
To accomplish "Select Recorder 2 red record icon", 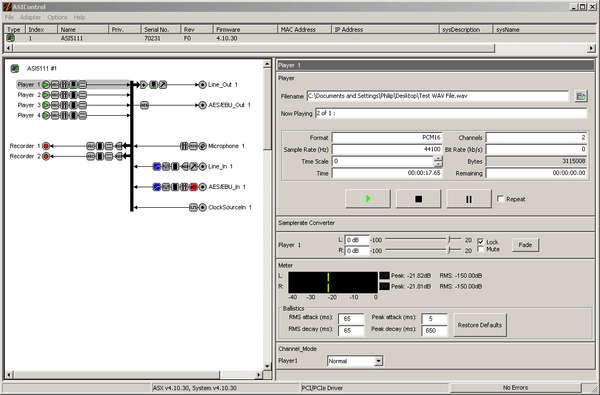I will click(x=46, y=156).
